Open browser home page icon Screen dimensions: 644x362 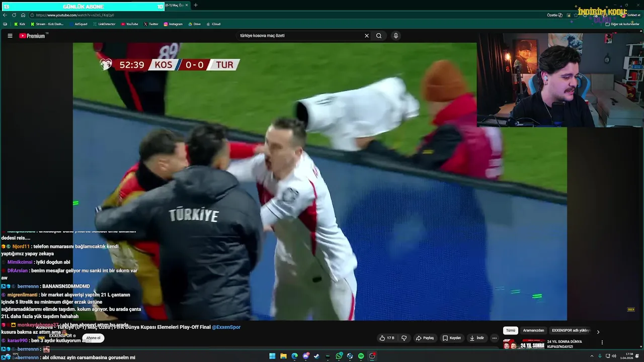point(24,15)
